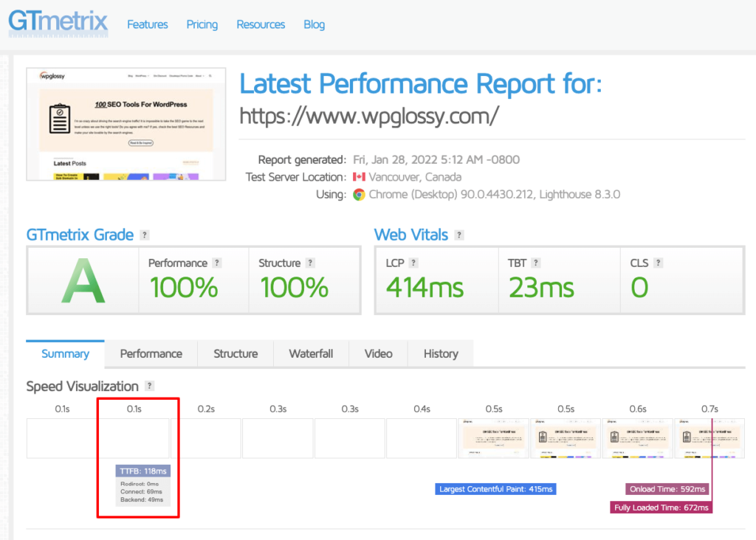The height and width of the screenshot is (540, 756).
Task: Click the Speed Visualization heading
Action: [x=83, y=387]
